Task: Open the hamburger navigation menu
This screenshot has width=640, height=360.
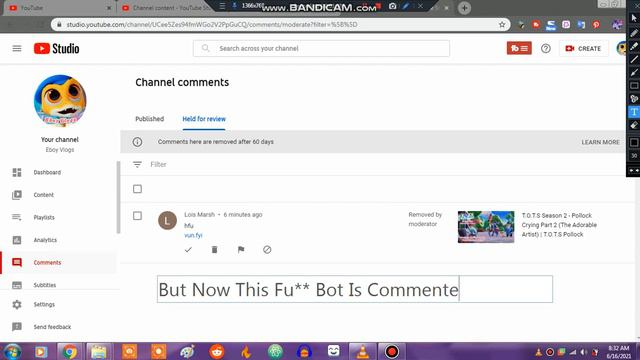Action: pyautogui.click(x=17, y=49)
